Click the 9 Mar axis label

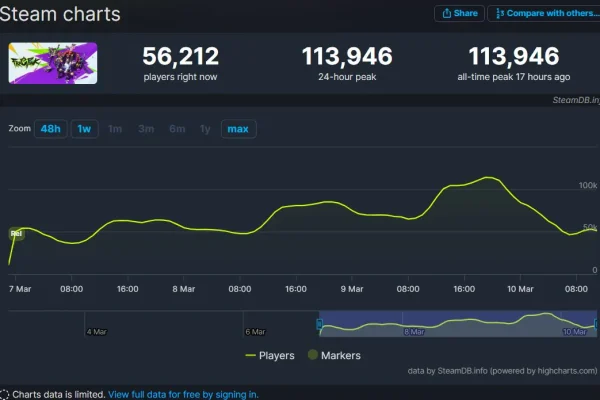352,289
